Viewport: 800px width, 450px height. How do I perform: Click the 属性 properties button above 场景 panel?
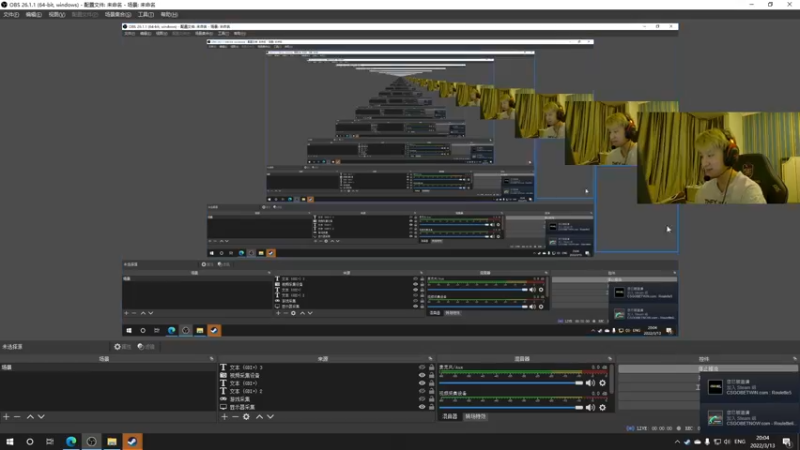click(122, 347)
